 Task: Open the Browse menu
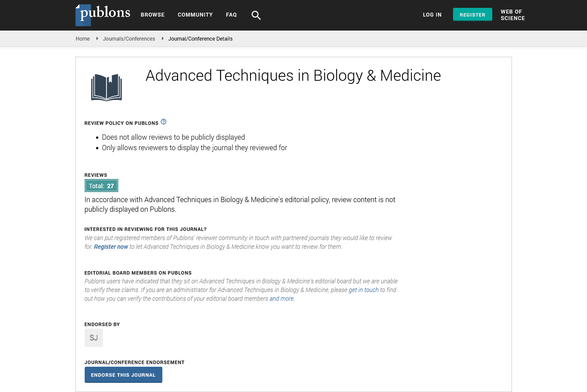153,15
